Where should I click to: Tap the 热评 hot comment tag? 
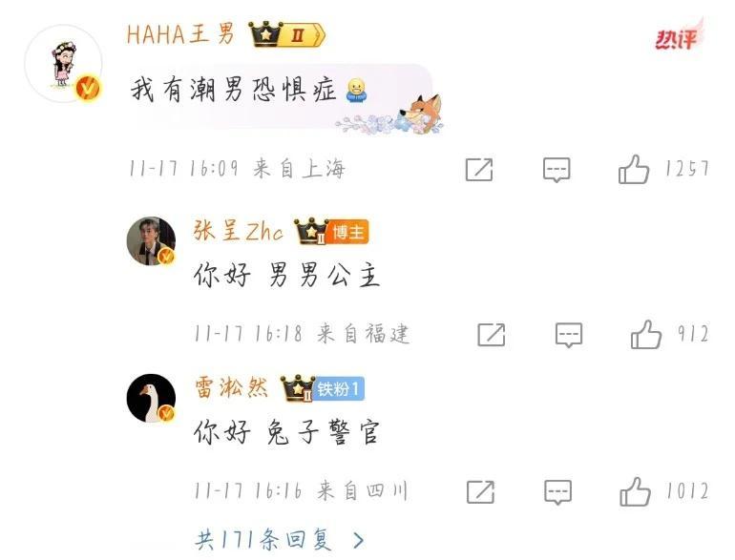click(679, 35)
